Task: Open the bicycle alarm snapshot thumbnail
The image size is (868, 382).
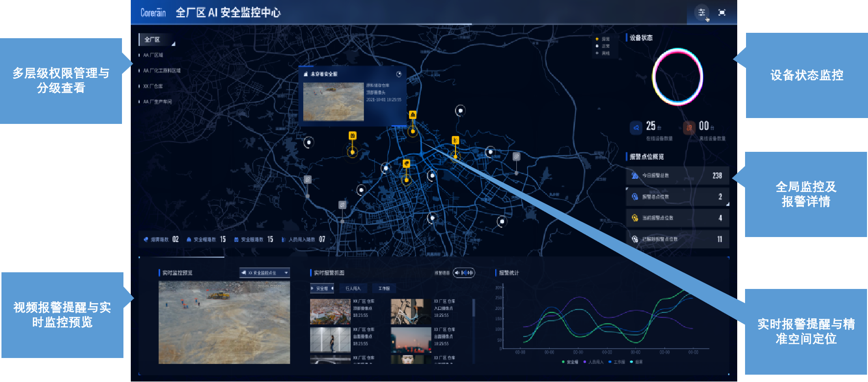Action: pyautogui.click(x=410, y=311)
